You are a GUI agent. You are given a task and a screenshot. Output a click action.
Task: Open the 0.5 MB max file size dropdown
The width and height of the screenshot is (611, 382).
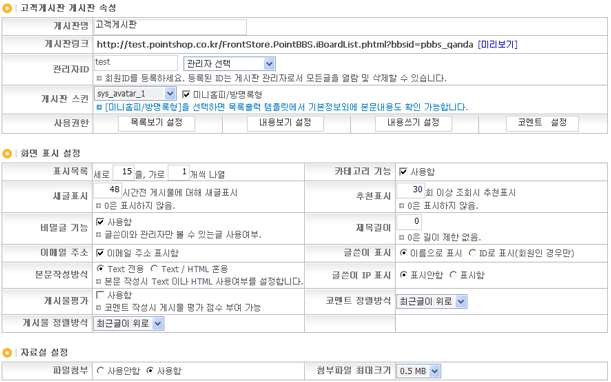(x=419, y=371)
